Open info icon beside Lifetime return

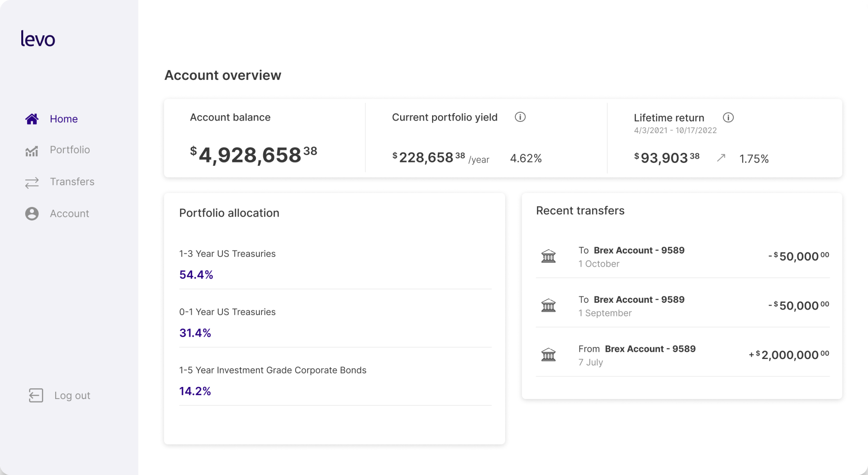pyautogui.click(x=728, y=118)
